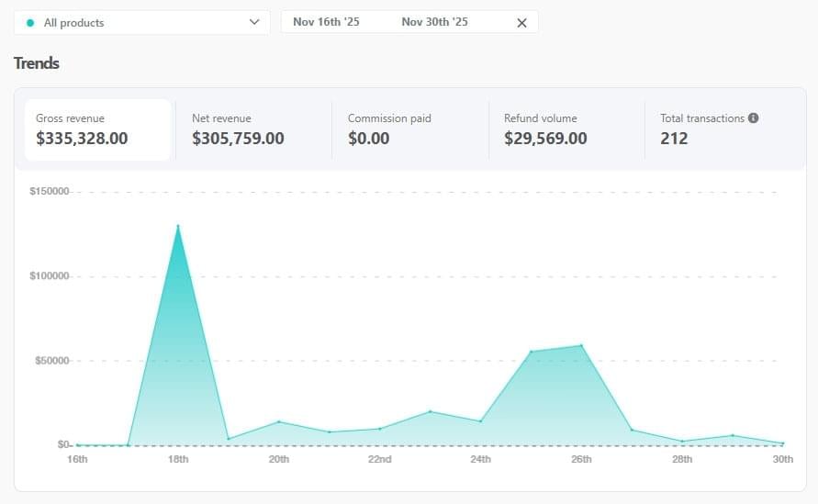
Task: Select the Nov 16th '25 start date
Action: tap(326, 22)
